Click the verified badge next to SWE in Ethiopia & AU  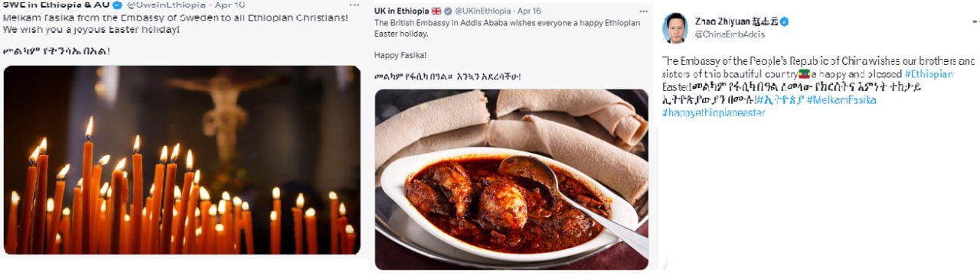tap(117, 5)
